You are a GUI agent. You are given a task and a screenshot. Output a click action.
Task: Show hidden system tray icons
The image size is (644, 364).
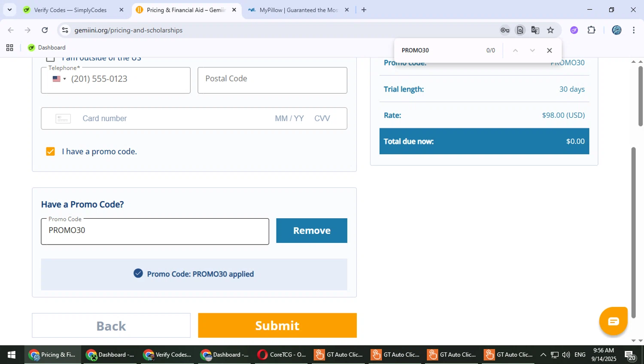(543, 355)
